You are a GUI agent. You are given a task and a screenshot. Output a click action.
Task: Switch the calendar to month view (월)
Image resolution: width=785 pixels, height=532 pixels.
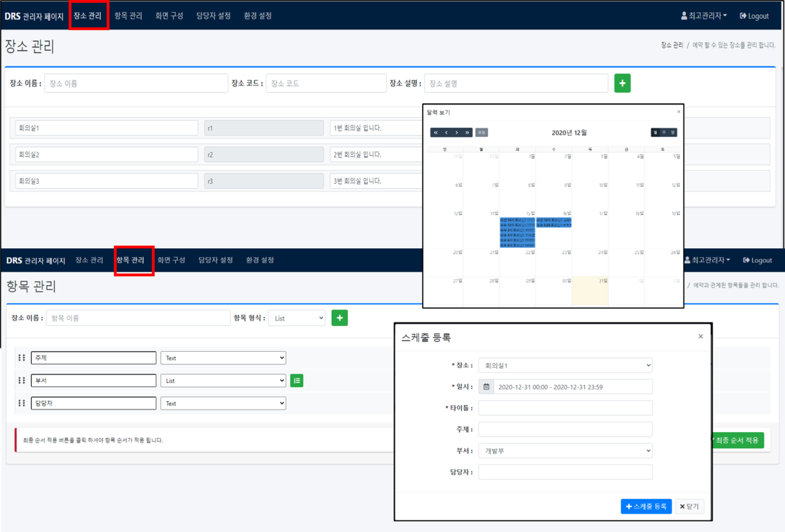(656, 132)
